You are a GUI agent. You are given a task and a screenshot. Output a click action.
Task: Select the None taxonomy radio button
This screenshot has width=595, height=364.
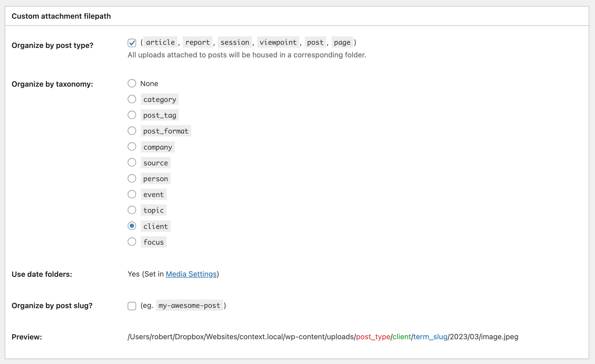[x=132, y=83]
